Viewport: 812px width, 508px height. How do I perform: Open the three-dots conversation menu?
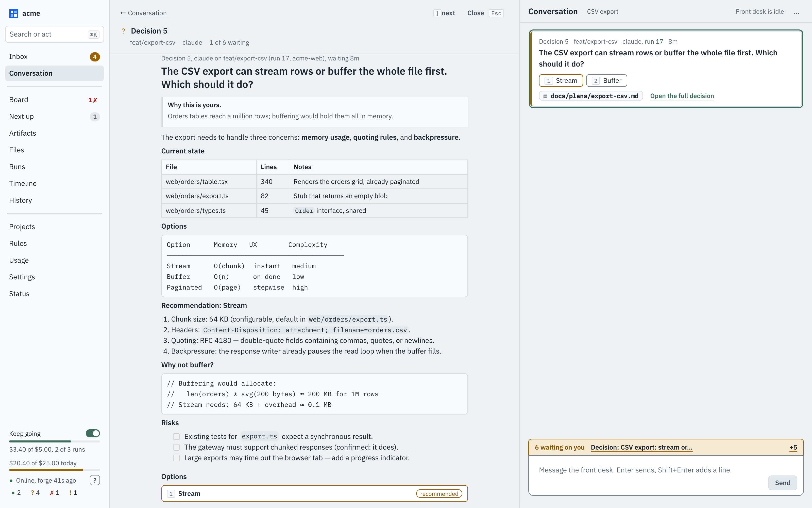click(x=796, y=12)
